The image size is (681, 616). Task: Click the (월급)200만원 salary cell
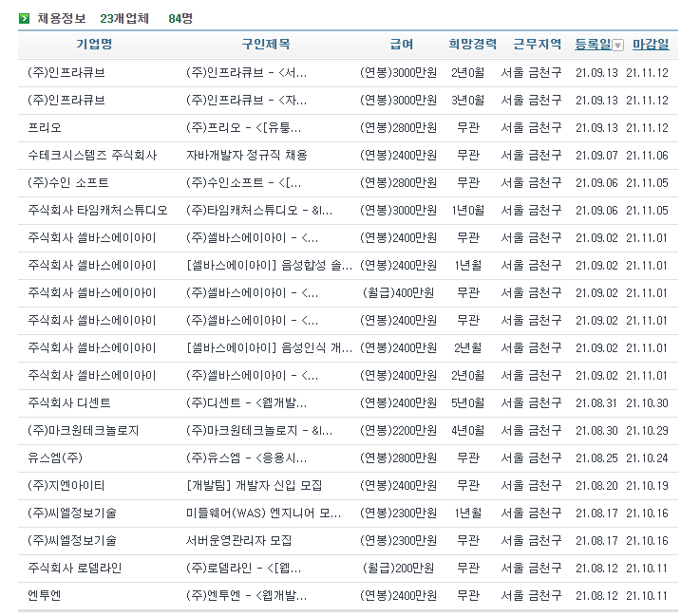398,568
